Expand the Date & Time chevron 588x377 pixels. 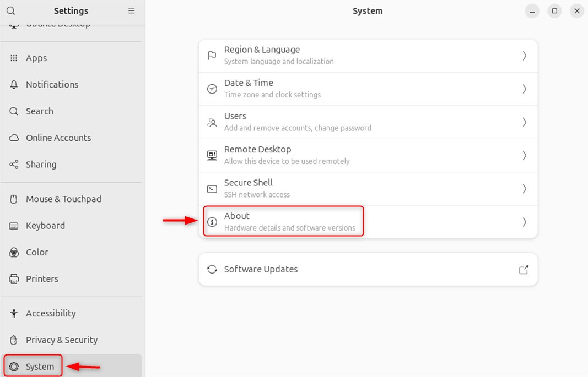[524, 89]
